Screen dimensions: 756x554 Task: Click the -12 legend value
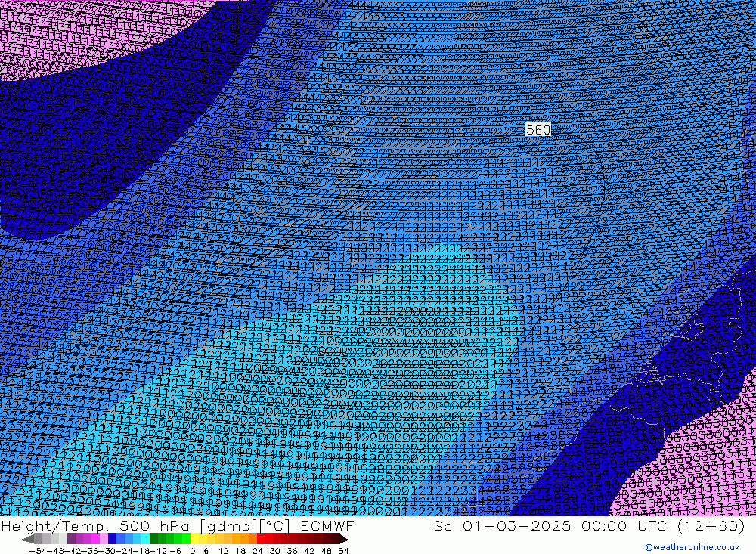coord(158,551)
